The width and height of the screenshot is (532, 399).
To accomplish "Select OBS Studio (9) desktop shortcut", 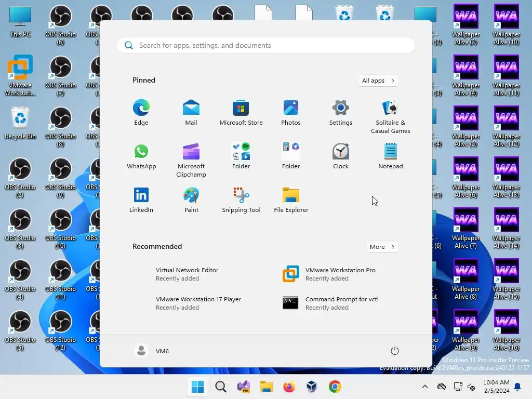I will [60, 178].
